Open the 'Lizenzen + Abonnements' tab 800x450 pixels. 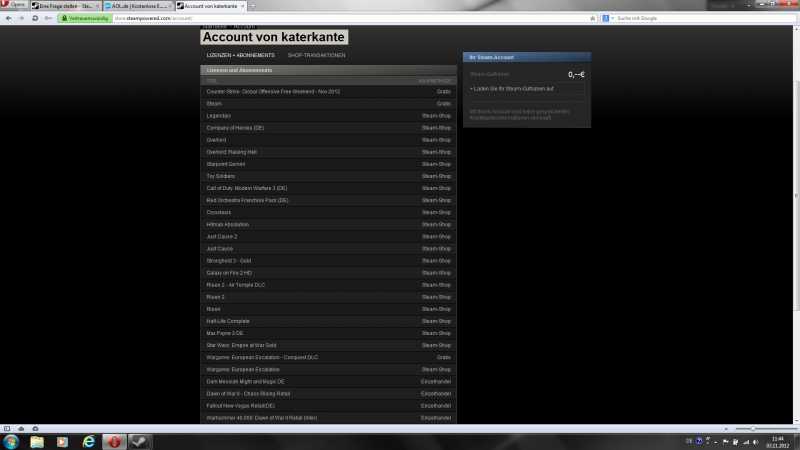240,55
